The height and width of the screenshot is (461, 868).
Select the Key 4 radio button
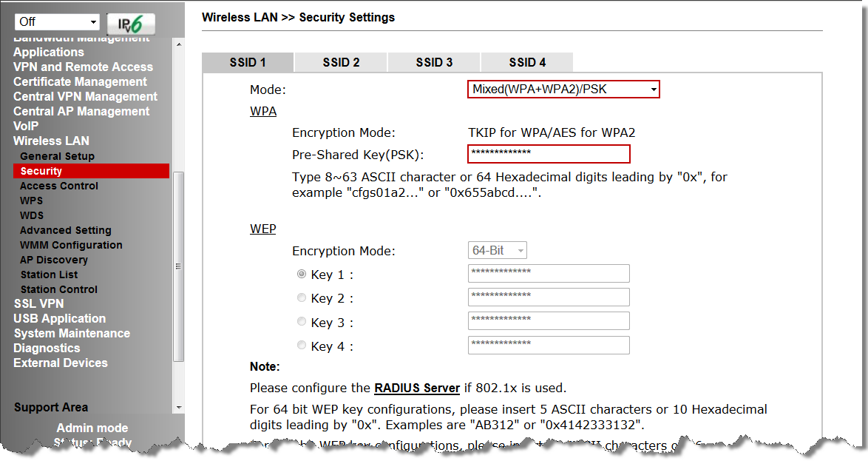302,346
